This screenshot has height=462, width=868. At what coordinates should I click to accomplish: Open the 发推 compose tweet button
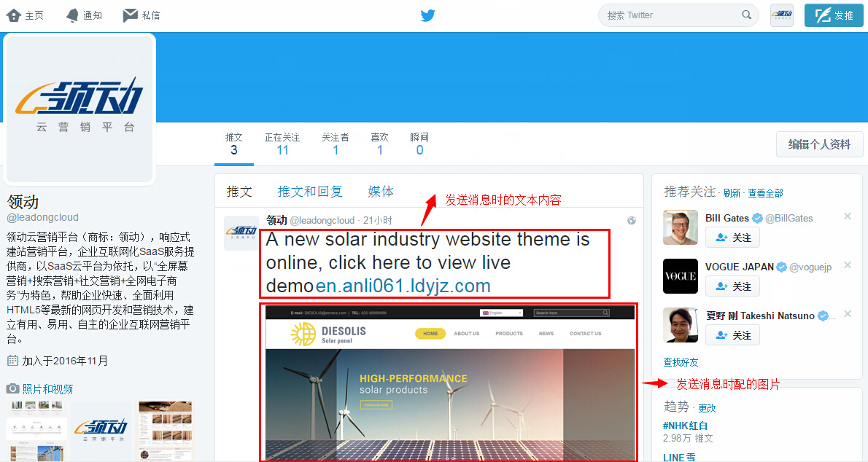[x=834, y=15]
